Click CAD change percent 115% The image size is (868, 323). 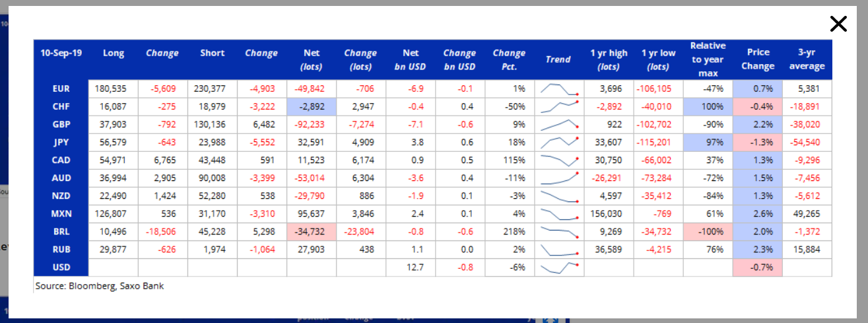pyautogui.click(x=510, y=160)
